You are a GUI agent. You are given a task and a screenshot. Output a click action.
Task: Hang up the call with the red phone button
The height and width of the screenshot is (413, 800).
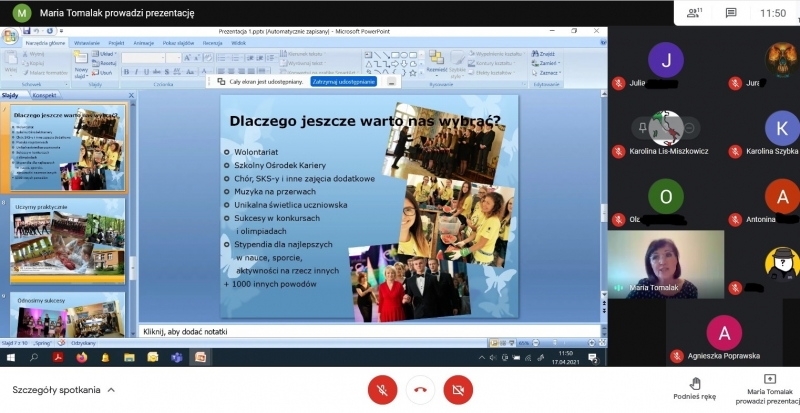[420, 390]
